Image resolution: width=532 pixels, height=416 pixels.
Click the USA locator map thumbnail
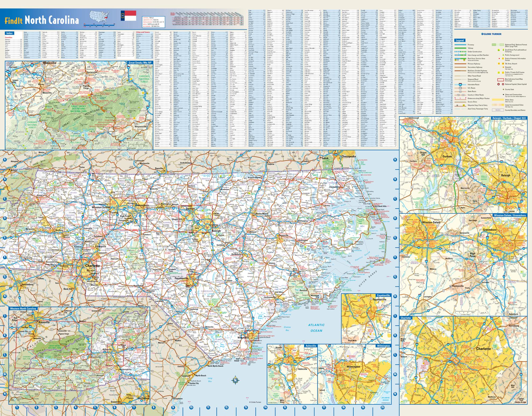pos(99,16)
